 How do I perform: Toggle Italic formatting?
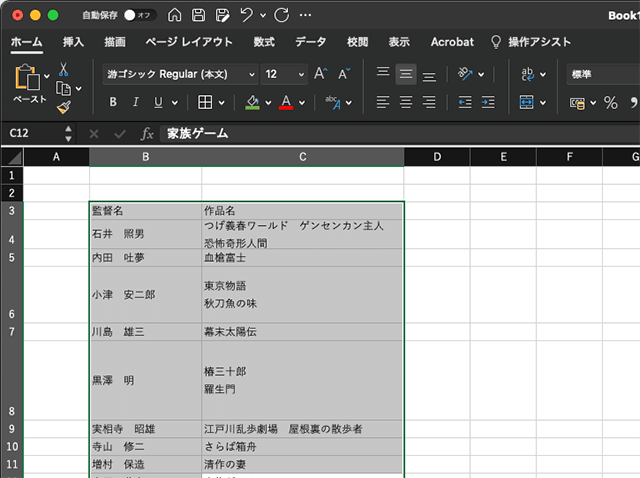tap(136, 102)
